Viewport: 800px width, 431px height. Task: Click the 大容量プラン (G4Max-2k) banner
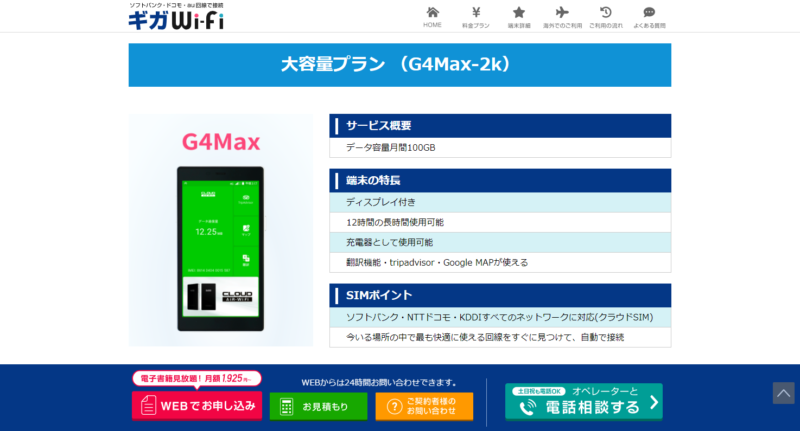[399, 65]
